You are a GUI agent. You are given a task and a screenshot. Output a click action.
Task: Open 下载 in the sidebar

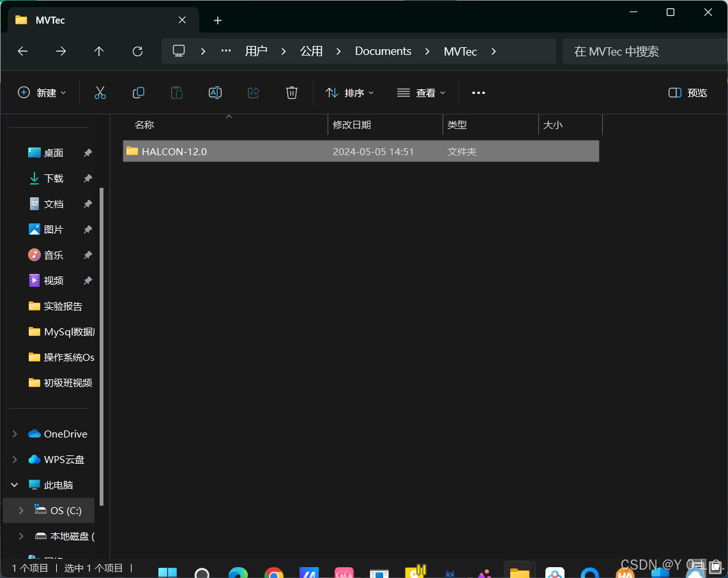point(53,178)
